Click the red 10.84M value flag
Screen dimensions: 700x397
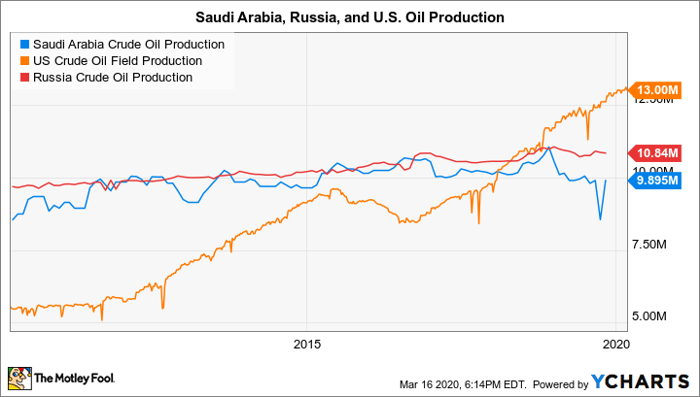pyautogui.click(x=654, y=154)
